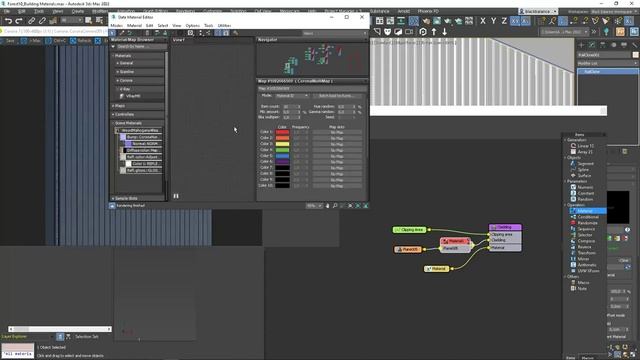Open the Utilities menu in Material Editor
Screen dimensions: 640x360
click(224, 25)
